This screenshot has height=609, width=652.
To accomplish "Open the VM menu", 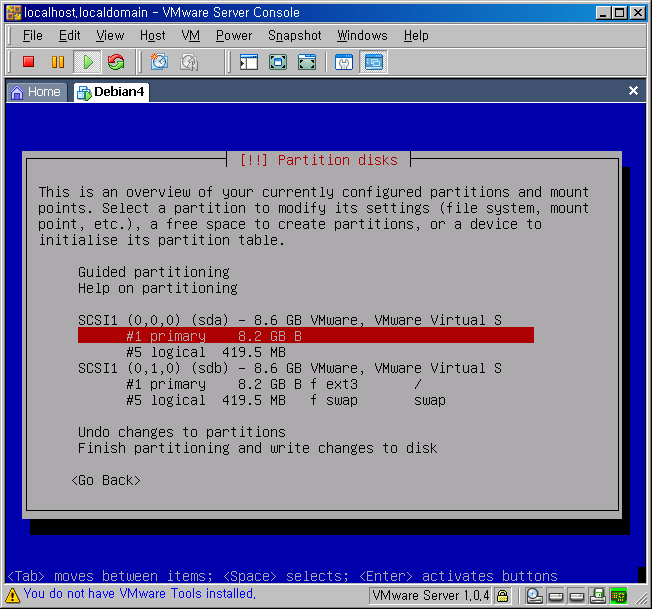I will pos(190,35).
